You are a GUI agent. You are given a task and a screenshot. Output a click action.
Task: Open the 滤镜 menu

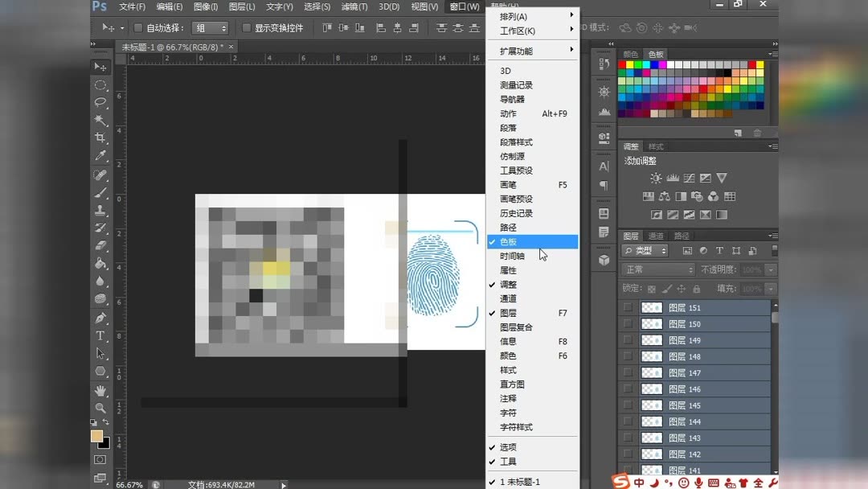[x=354, y=6]
